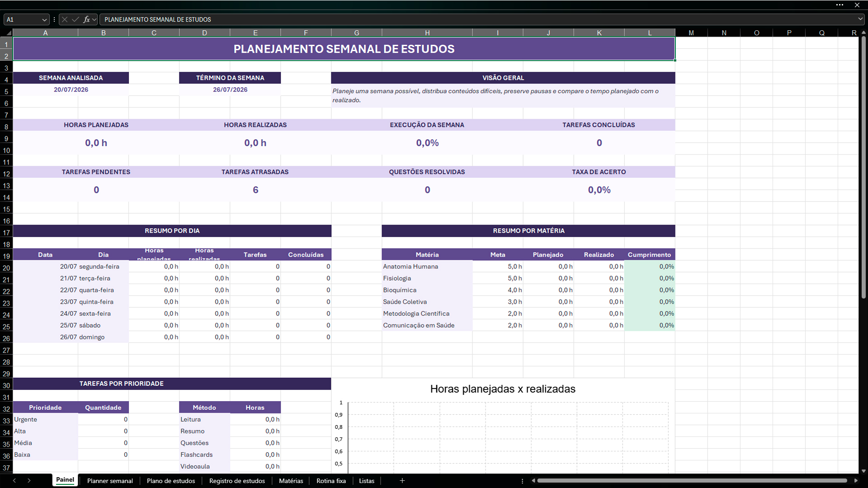Screen dimensions: 868x488
Task: Click TAXA DE ACERTO value 0,0%
Action: 599,190
